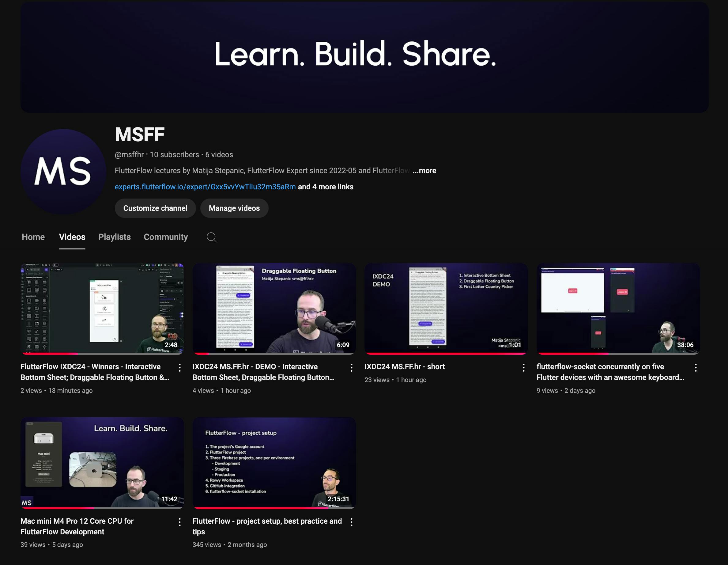Viewport: 728px width, 565px height.
Task: Open the FlutterFlow IXDC24 Winners video title
Action: click(x=95, y=372)
